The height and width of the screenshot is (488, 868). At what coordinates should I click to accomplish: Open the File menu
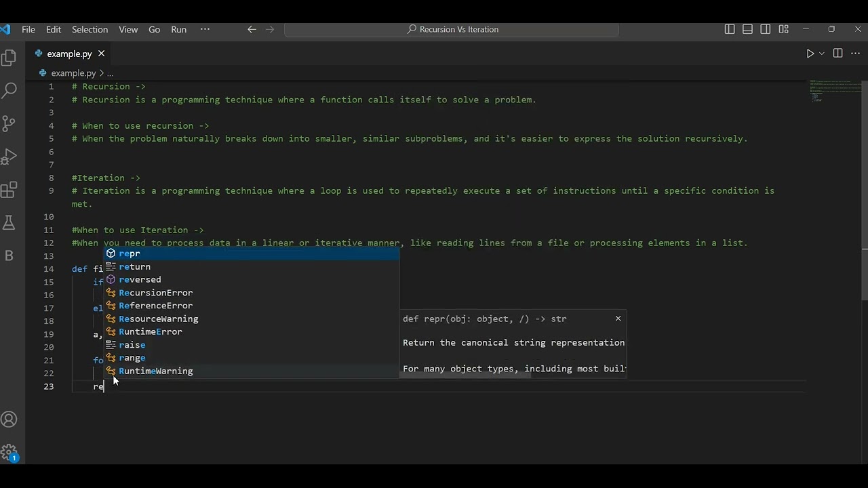coord(28,29)
